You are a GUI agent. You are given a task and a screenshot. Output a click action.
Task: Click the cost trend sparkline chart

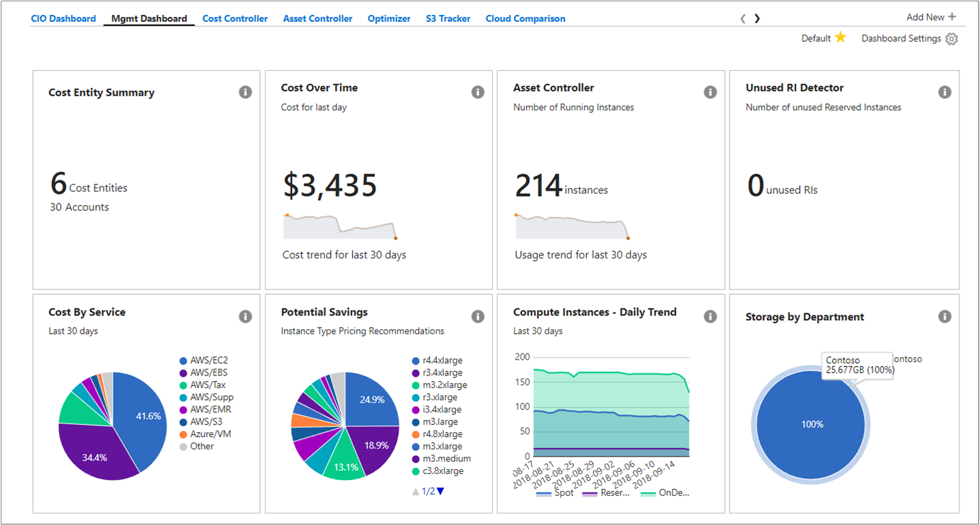(x=341, y=226)
